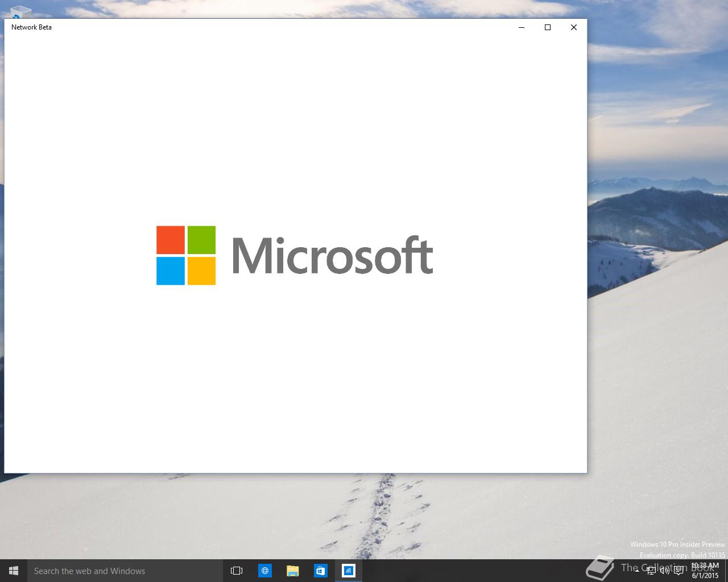Minimize the Network Beta window
Image resolution: width=728 pixels, height=582 pixels.
pos(522,27)
